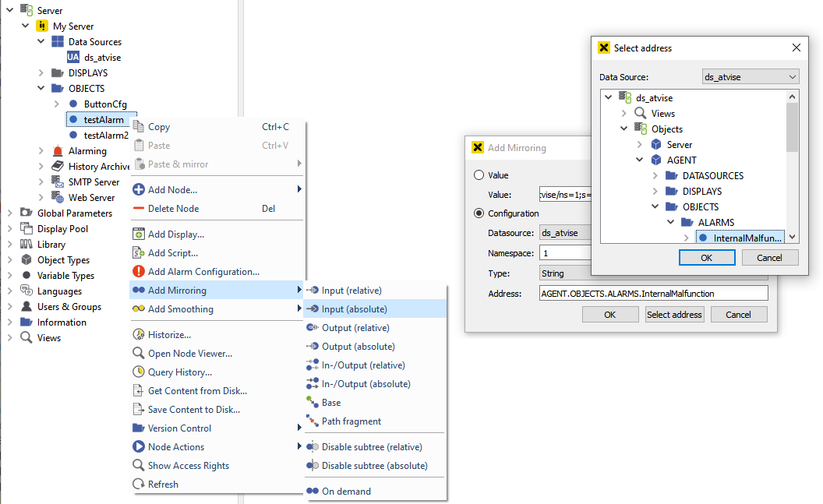
Task: Click the Add Alarm Configuration alarm icon
Action: click(x=140, y=271)
